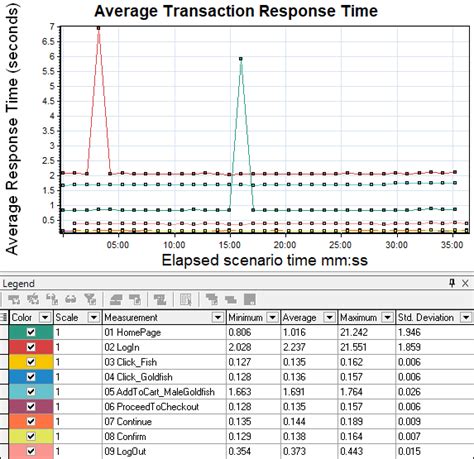Open the Maximum column dropdown arrow
The height and width of the screenshot is (459, 474).
[x=387, y=317]
